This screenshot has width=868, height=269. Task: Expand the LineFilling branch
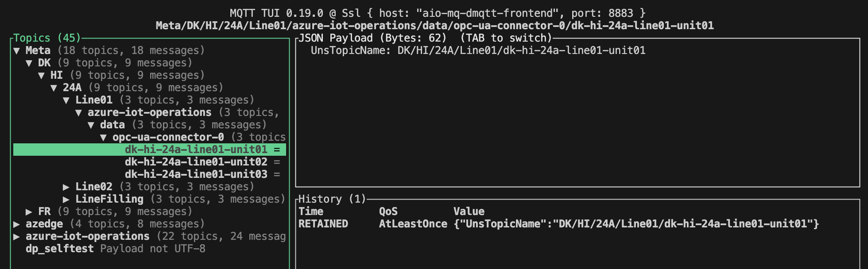pyautogui.click(x=66, y=199)
